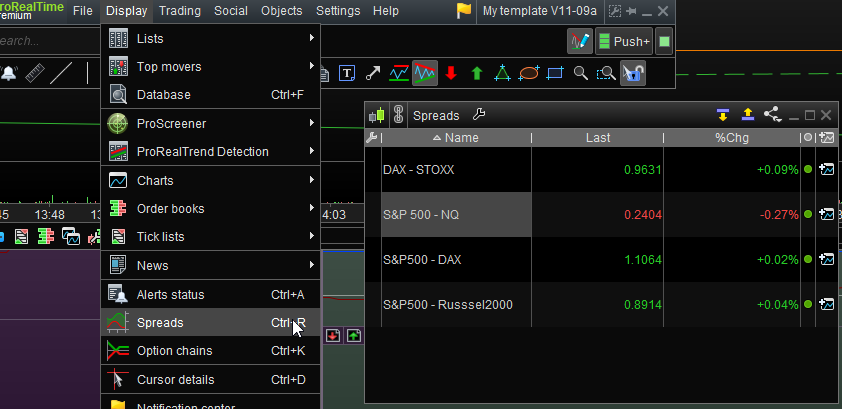
Task: Click the tick list icon below chart
Action: (22, 236)
